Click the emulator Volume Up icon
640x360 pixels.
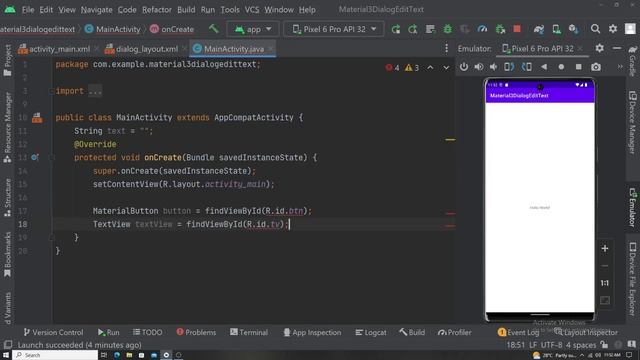479,67
